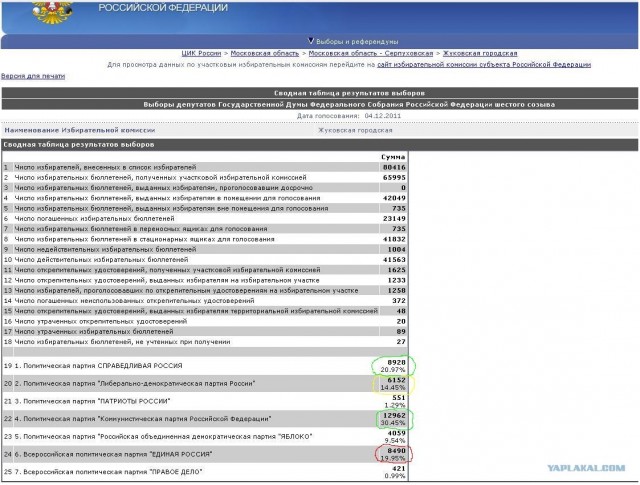
Task: Click the Сумма column header
Action: (x=393, y=157)
